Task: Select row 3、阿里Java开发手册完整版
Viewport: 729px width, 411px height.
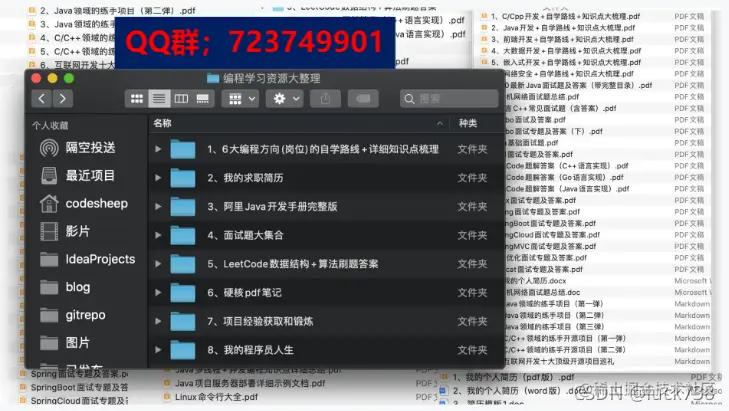Action: (x=326, y=206)
